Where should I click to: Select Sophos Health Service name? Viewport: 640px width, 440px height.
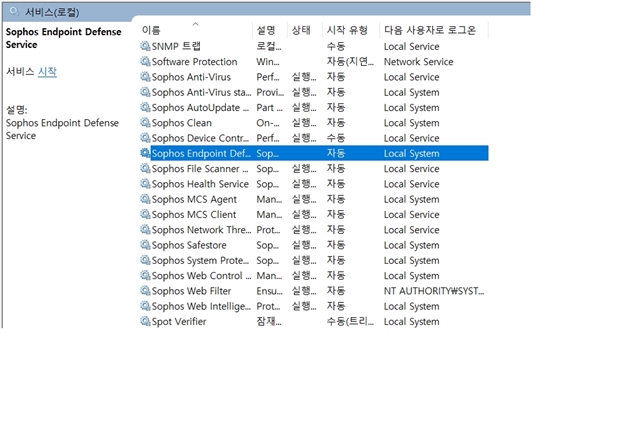(x=200, y=184)
